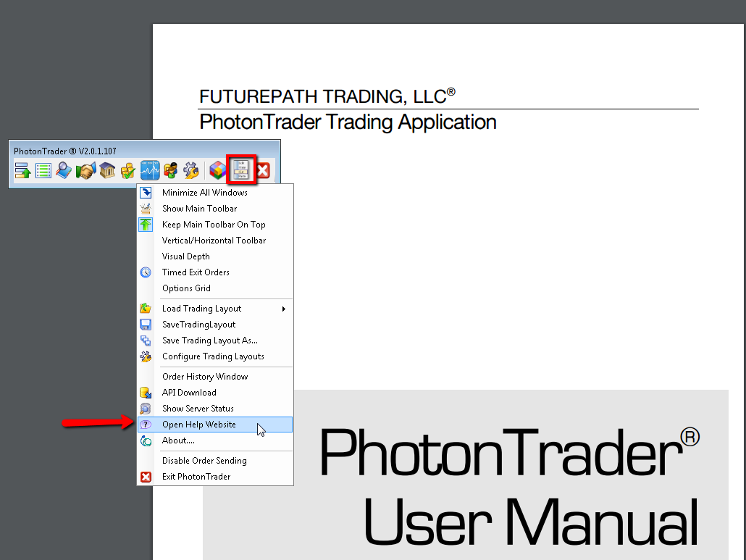Click the API Download icon
This screenshot has height=560, width=746.
click(146, 393)
